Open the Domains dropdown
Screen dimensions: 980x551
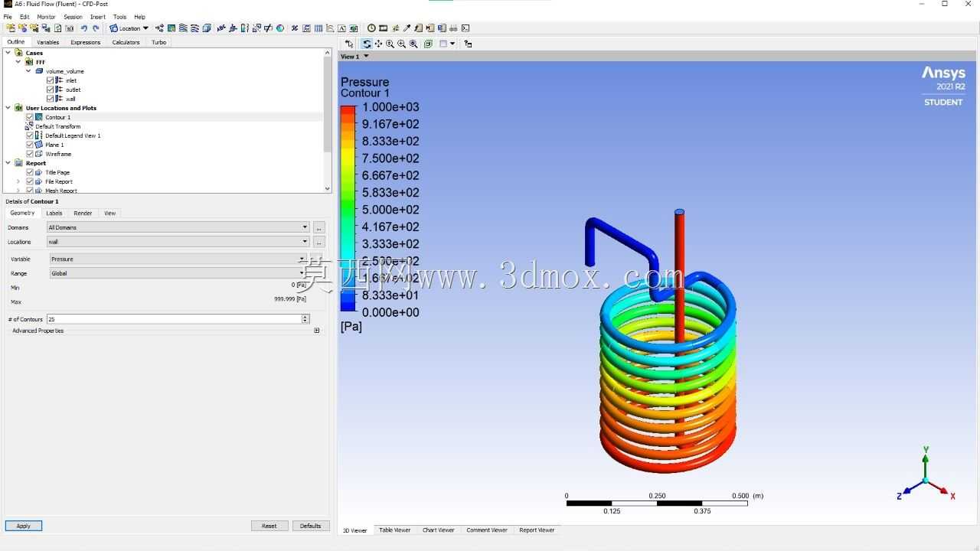click(x=178, y=227)
